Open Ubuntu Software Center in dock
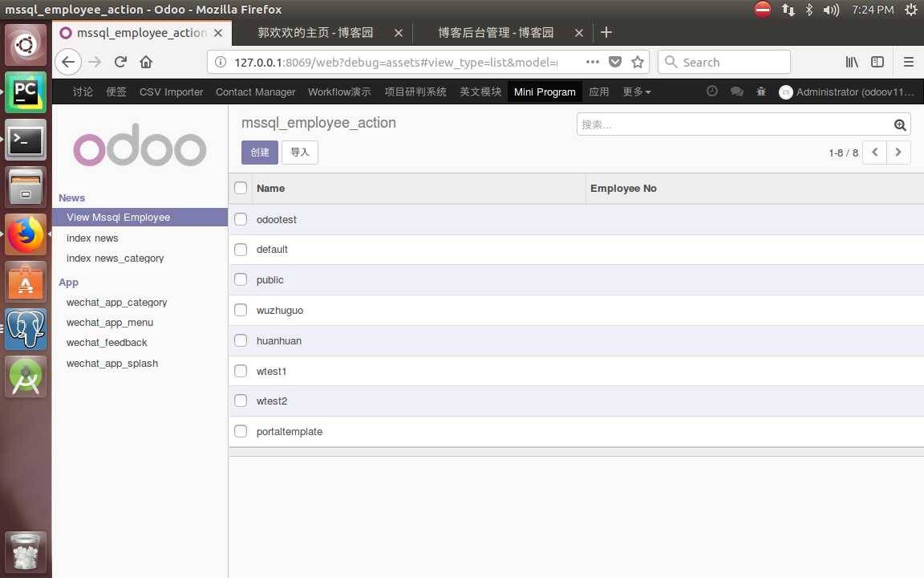 pyautogui.click(x=26, y=282)
